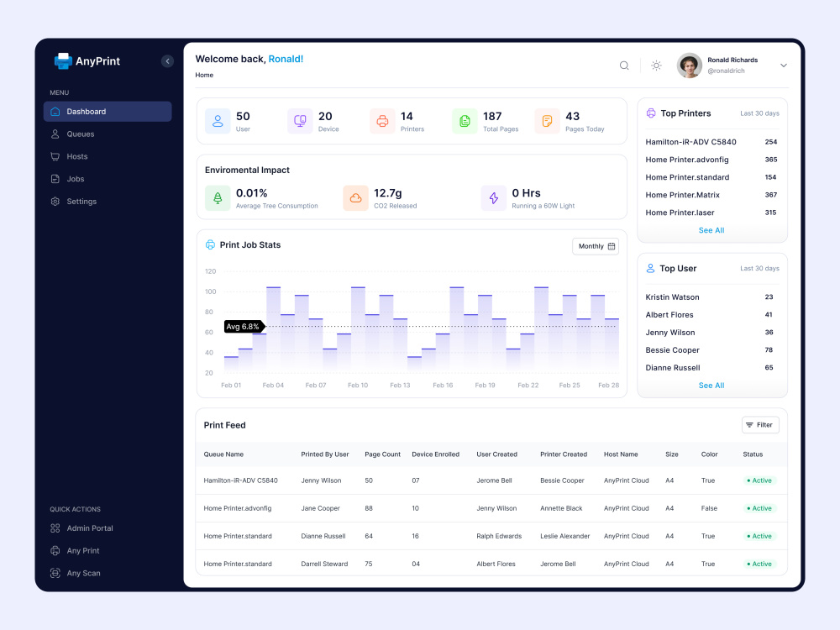Toggle light theme sun icon
The width and height of the screenshot is (840, 630).
pyautogui.click(x=656, y=66)
